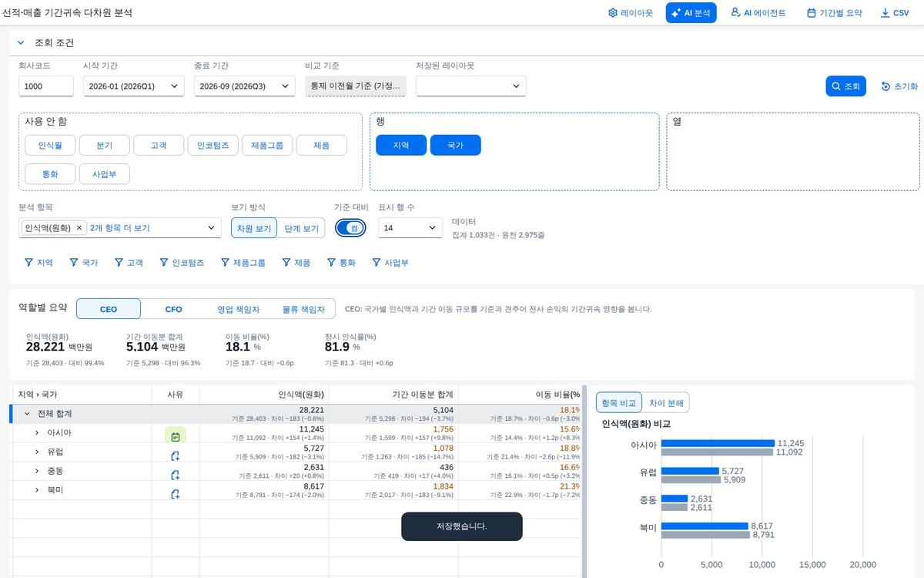924x578 pixels.
Task: Click the unused 인코텀즈 dimension chip
Action: (213, 145)
